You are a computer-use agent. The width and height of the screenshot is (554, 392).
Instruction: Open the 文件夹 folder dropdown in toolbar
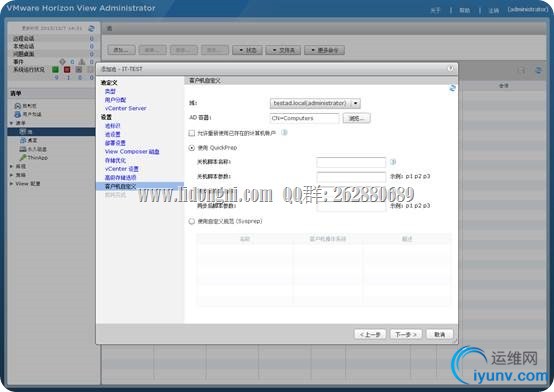pyautogui.click(x=283, y=50)
